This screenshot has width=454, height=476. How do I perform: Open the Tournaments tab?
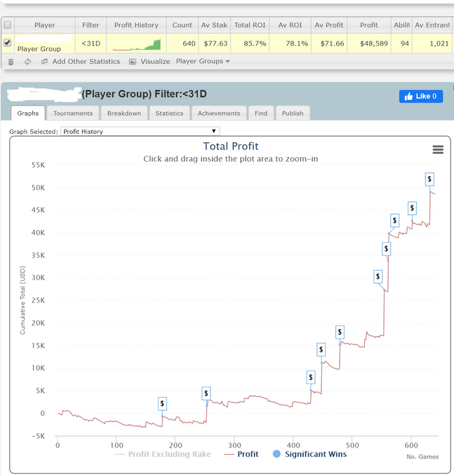point(73,114)
